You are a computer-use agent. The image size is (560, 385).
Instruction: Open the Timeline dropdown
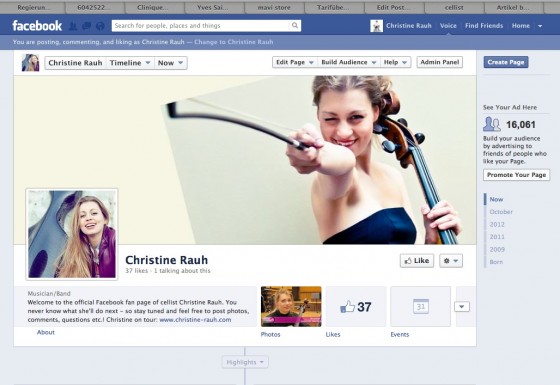(x=130, y=63)
